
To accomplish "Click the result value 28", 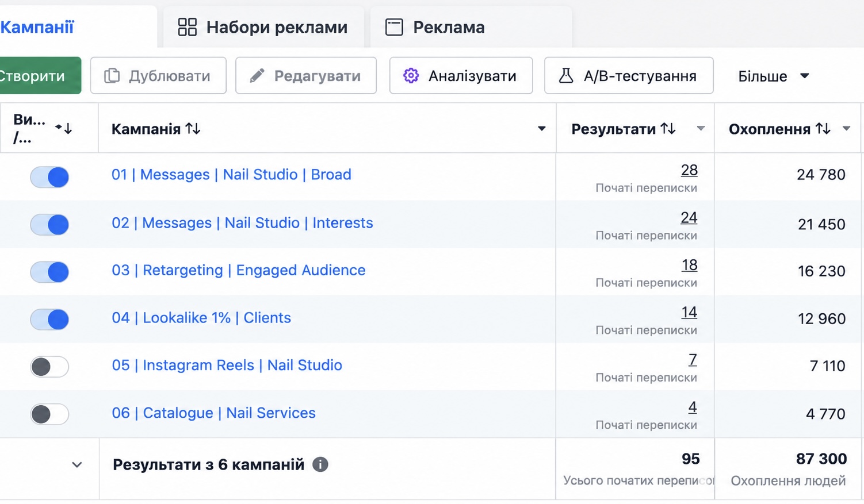I will pyautogui.click(x=689, y=170).
